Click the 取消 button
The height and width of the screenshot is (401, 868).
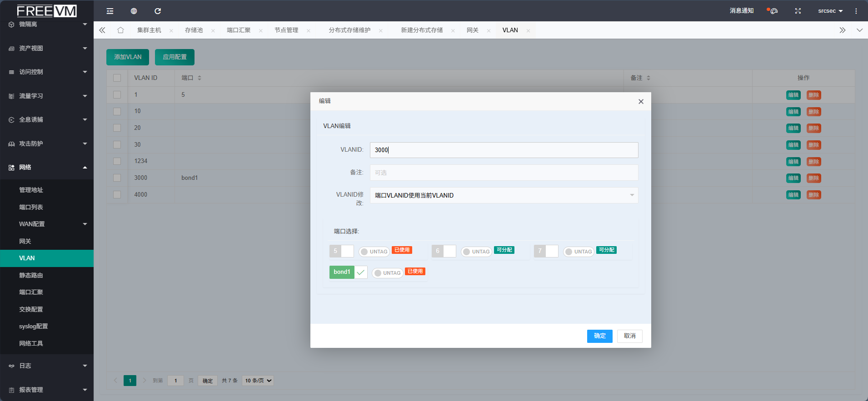pyautogui.click(x=629, y=336)
